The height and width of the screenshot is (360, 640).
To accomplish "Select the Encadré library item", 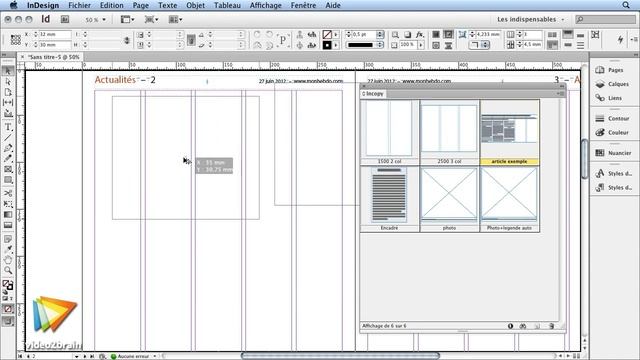I will point(389,198).
